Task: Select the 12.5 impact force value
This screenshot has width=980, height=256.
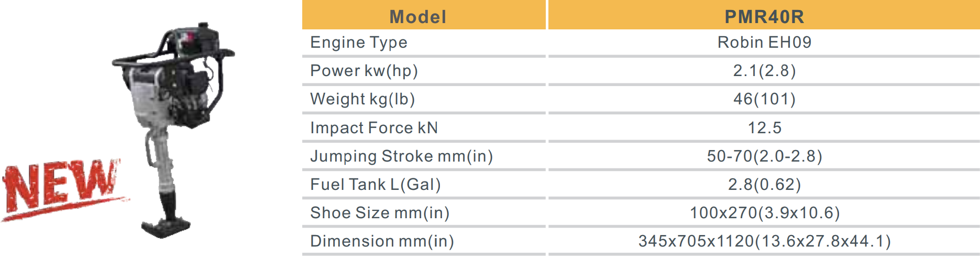Action: pos(764,128)
